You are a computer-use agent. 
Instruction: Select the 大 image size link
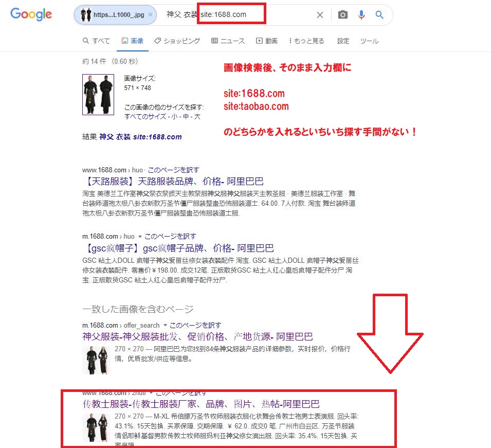tap(197, 117)
